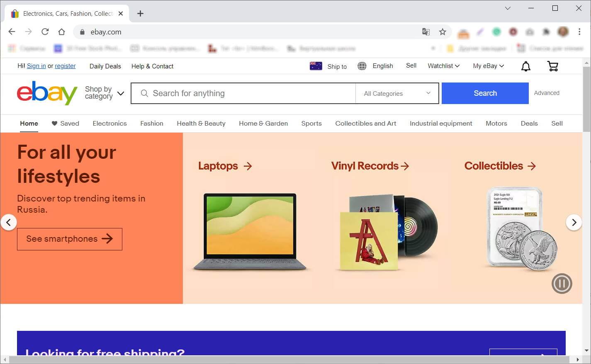Click the globe language icon

(362, 66)
